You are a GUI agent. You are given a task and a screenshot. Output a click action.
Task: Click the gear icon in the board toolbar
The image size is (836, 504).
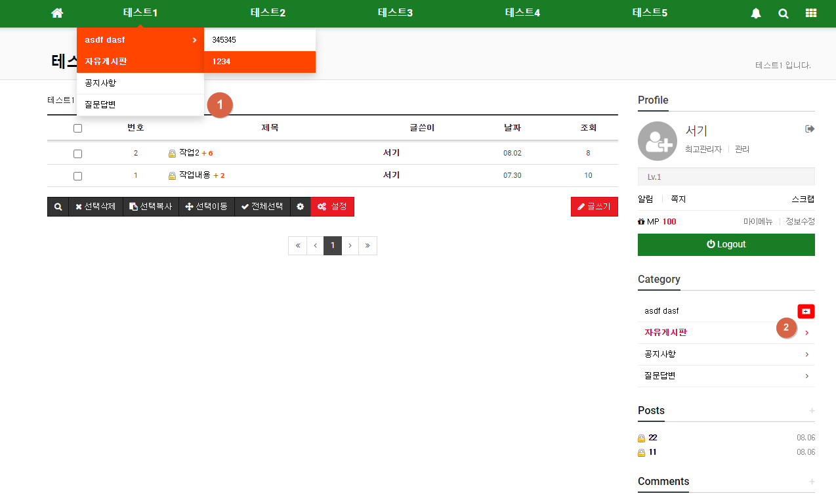pos(300,207)
